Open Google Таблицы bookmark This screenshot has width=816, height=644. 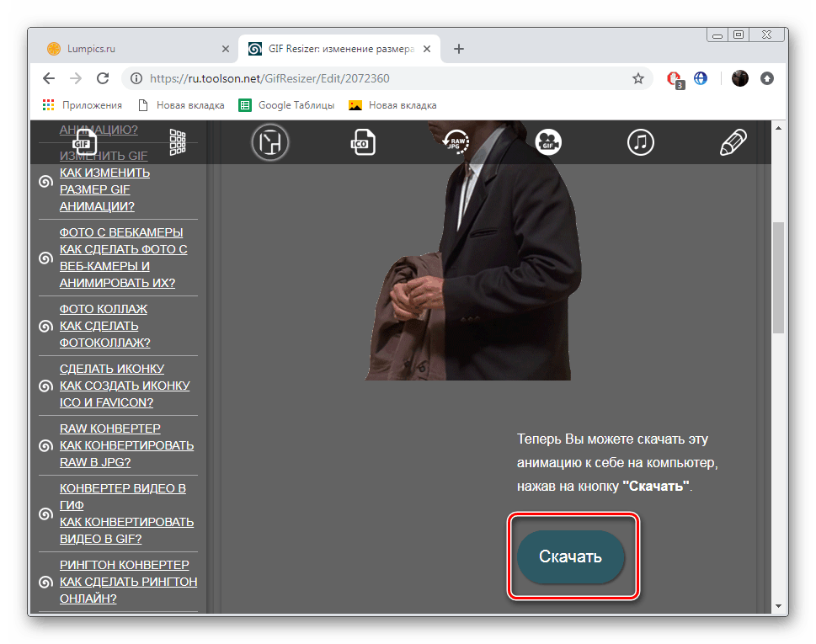pos(286,105)
